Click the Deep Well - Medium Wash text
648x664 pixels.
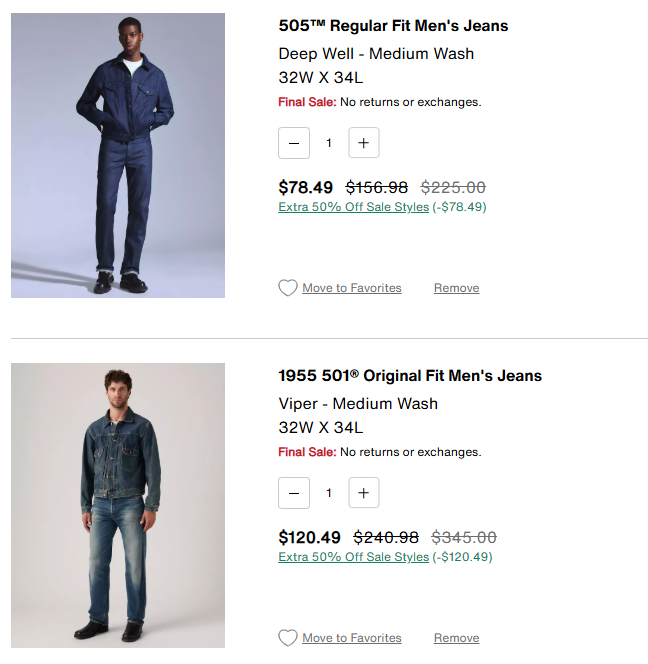(x=376, y=54)
